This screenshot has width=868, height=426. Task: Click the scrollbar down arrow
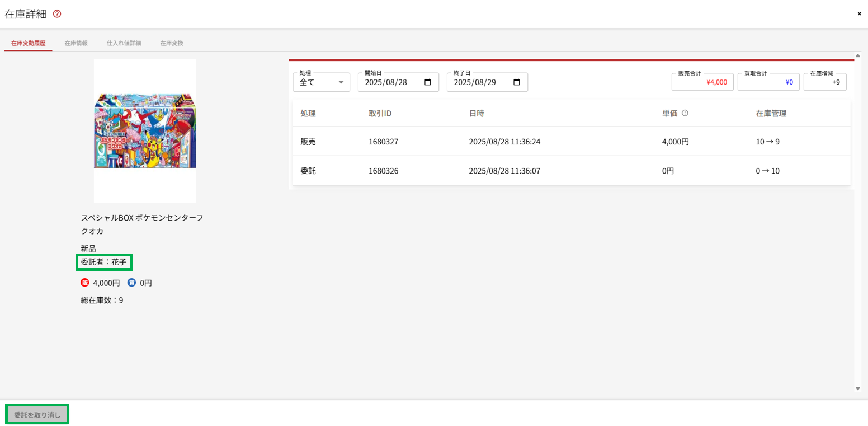(x=857, y=388)
